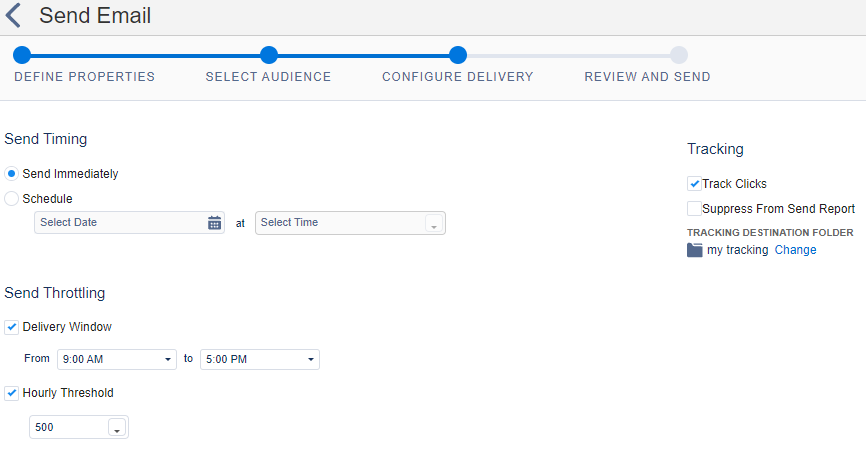Click the Tracking Destination Folder label
This screenshot has width=866, height=449.
(770, 233)
